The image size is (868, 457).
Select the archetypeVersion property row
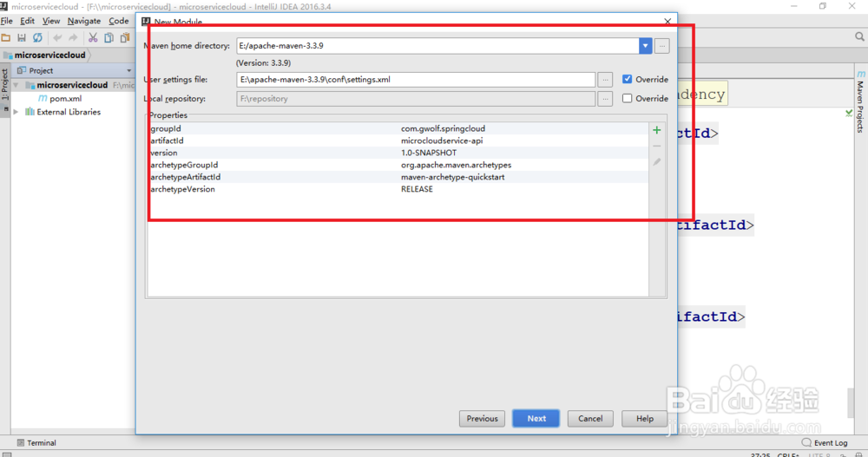pos(398,189)
